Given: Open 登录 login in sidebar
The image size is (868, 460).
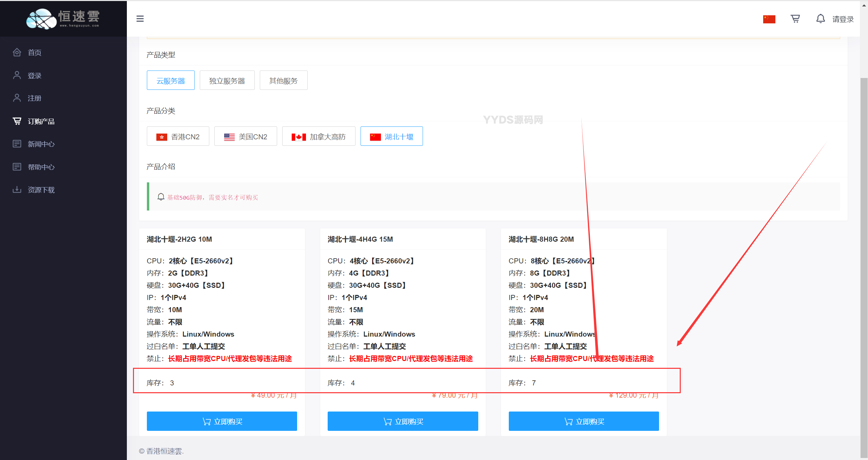Looking at the screenshot, I should pyautogui.click(x=34, y=76).
